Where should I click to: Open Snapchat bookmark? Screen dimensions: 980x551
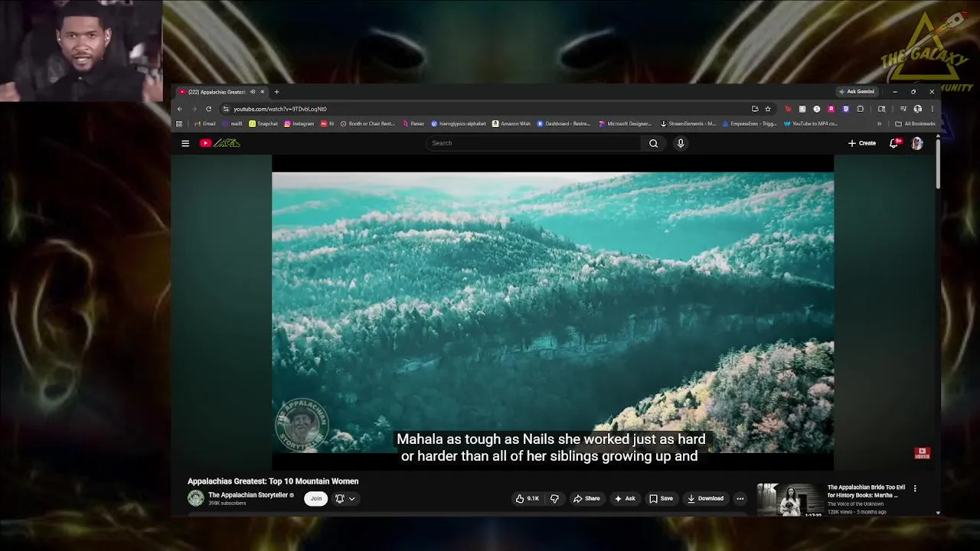click(263, 123)
